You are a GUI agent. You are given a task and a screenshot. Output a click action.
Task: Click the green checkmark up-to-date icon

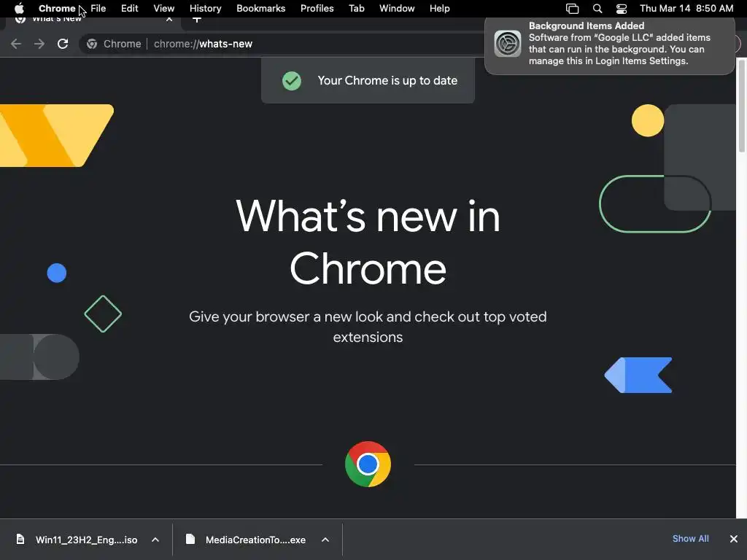pyautogui.click(x=292, y=80)
